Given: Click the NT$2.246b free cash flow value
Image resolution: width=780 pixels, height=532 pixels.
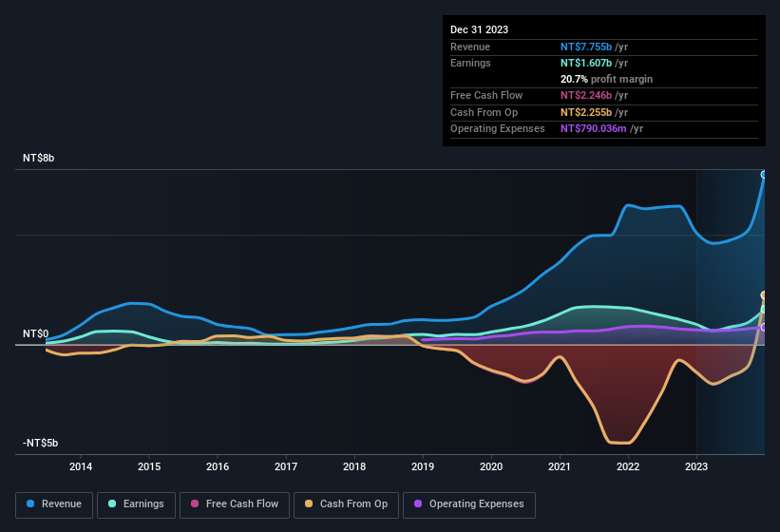Looking at the screenshot, I should coord(586,95).
